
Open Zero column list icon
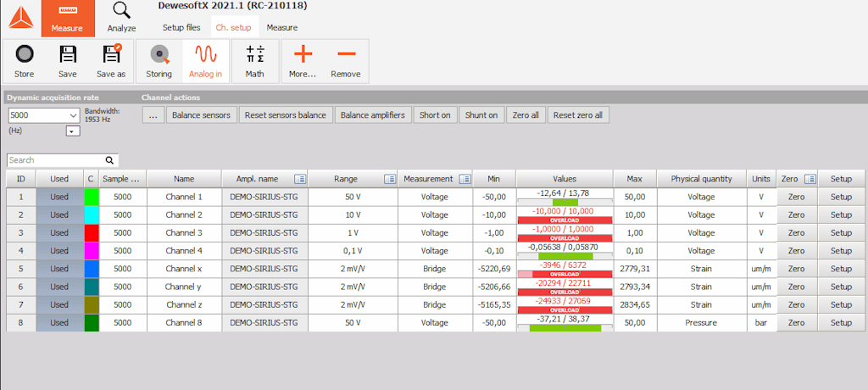pos(810,179)
